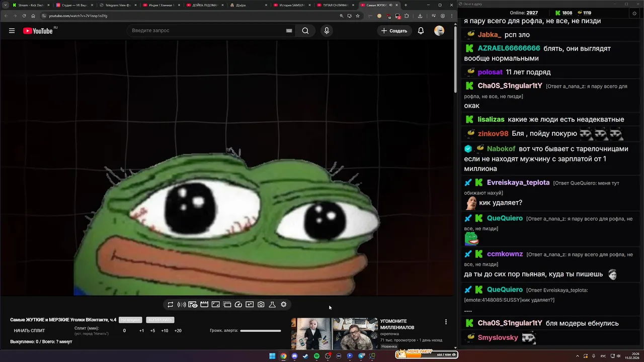The image size is (644, 362).
Task: Mute the active YouTube tab speaker icon
Action: click(x=391, y=5)
